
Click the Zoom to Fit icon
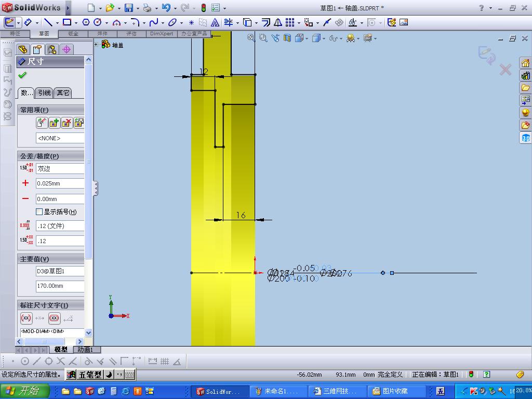coord(251,38)
